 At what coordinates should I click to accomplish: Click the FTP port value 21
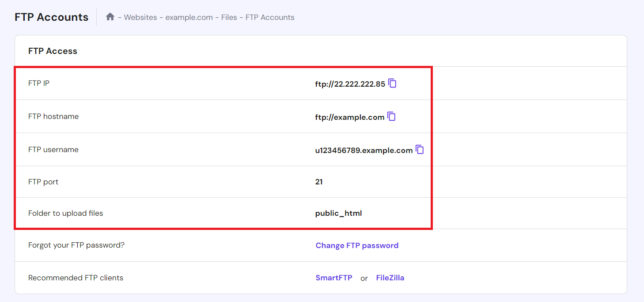pos(319,182)
